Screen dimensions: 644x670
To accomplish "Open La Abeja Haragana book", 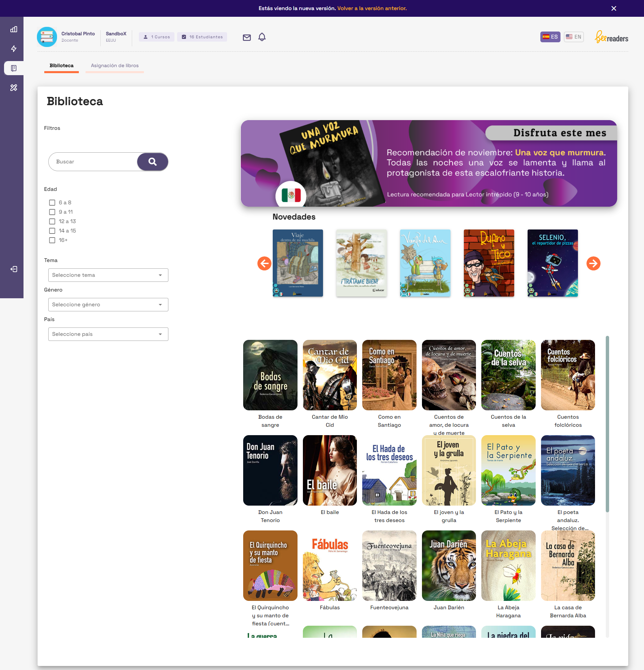I will 508,566.
